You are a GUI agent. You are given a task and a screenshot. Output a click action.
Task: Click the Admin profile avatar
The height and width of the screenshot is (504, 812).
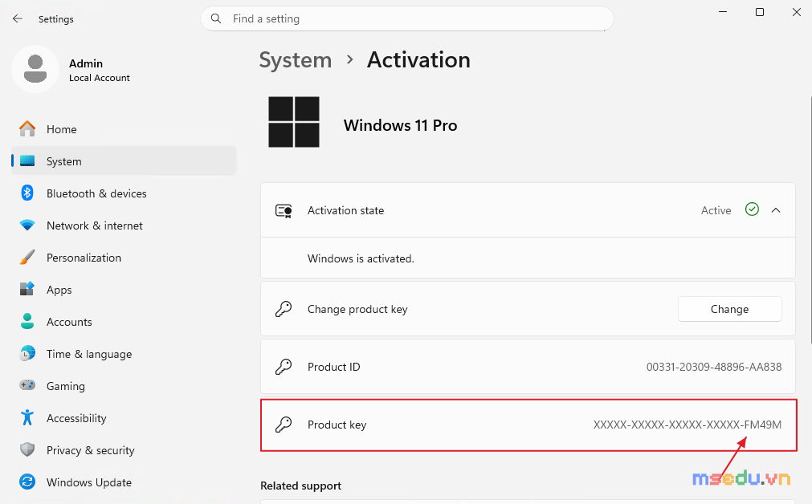pos(35,69)
